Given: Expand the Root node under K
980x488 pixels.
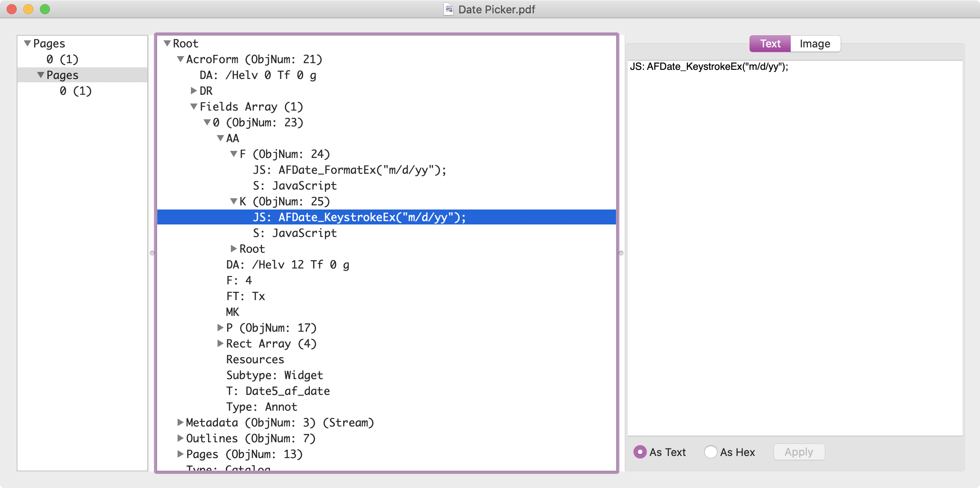Looking at the screenshot, I should tap(233, 249).
